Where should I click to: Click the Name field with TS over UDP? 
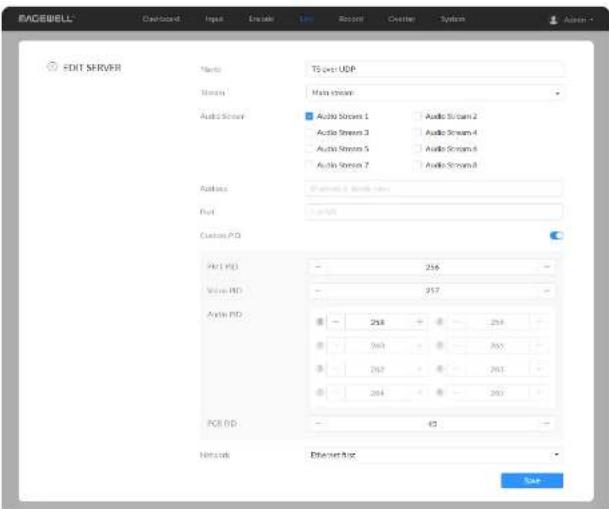click(434, 69)
